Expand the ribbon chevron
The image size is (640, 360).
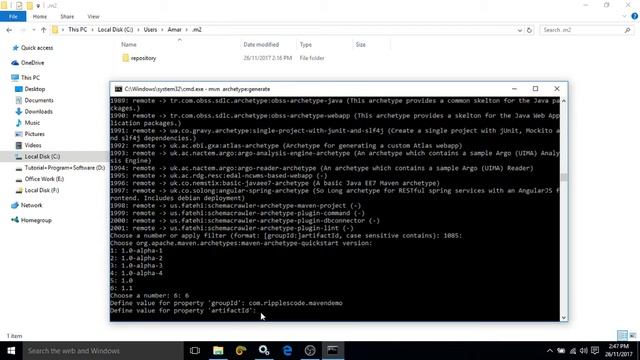624,16
